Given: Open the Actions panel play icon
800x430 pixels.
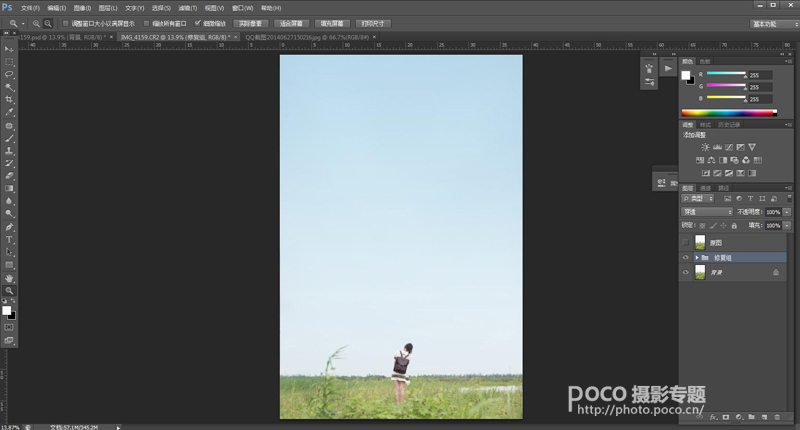Looking at the screenshot, I should pos(668,68).
